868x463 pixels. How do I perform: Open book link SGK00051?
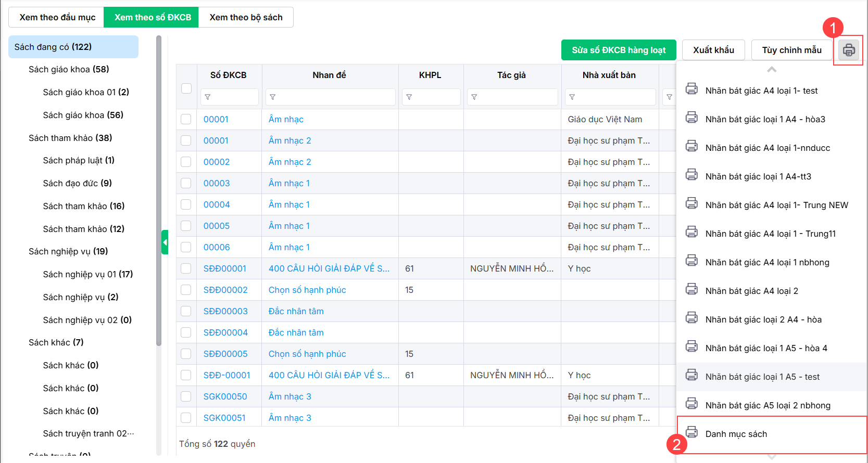point(224,418)
